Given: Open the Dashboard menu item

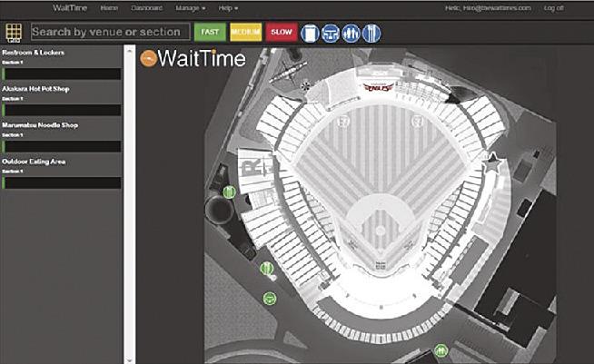Looking at the screenshot, I should tap(146, 8).
